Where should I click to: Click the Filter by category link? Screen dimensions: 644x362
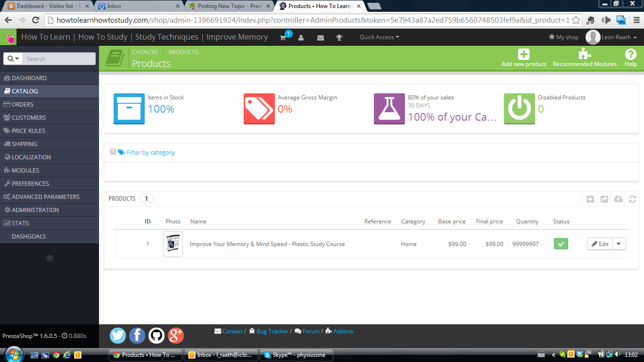(x=146, y=152)
